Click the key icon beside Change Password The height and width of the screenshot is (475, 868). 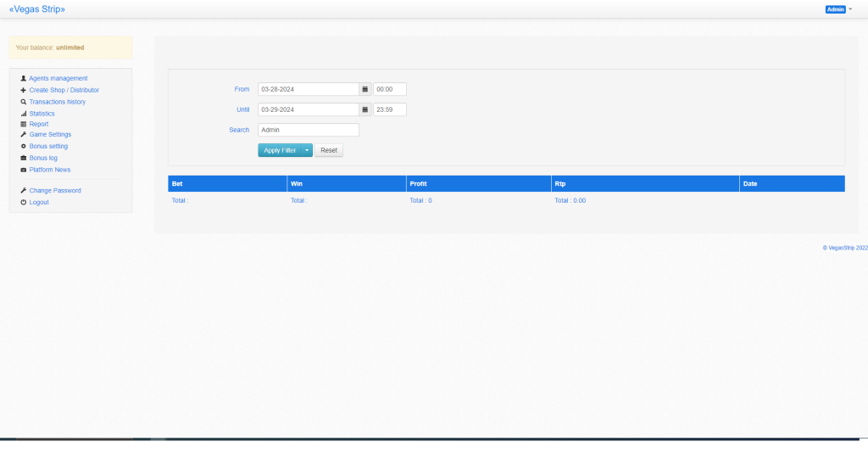point(23,191)
